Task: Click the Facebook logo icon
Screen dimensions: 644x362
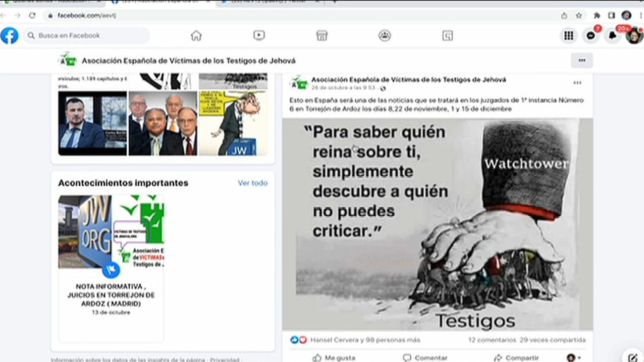Action: (9, 36)
